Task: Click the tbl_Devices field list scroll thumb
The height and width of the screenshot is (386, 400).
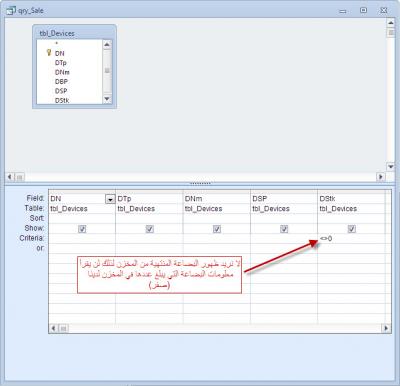Action: tap(107, 71)
